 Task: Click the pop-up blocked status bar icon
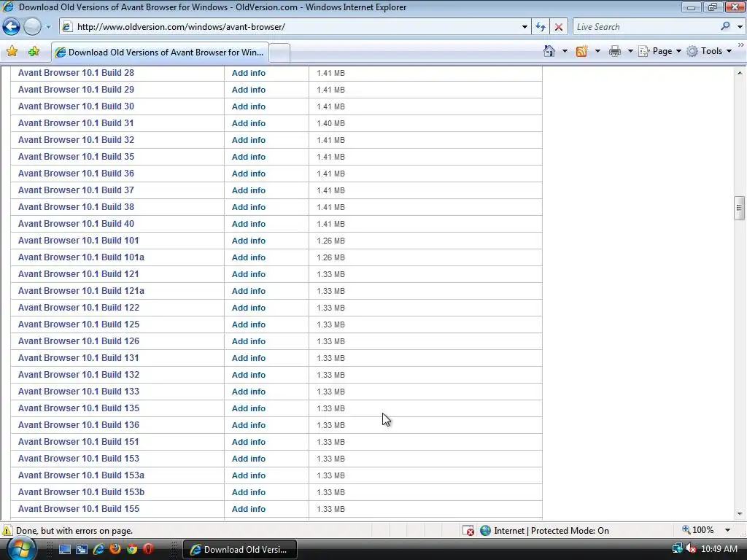[468, 531]
